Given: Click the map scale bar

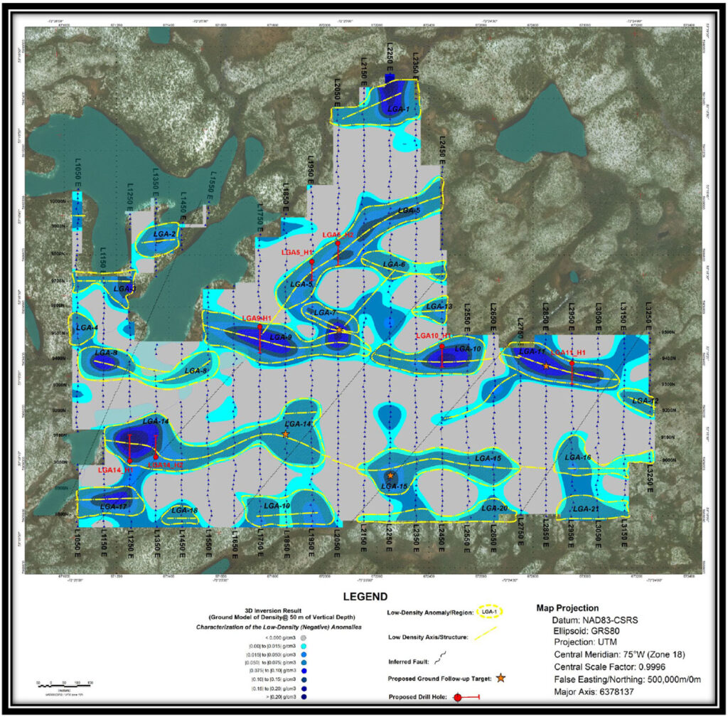Looking at the screenshot, I should (x=61, y=684).
